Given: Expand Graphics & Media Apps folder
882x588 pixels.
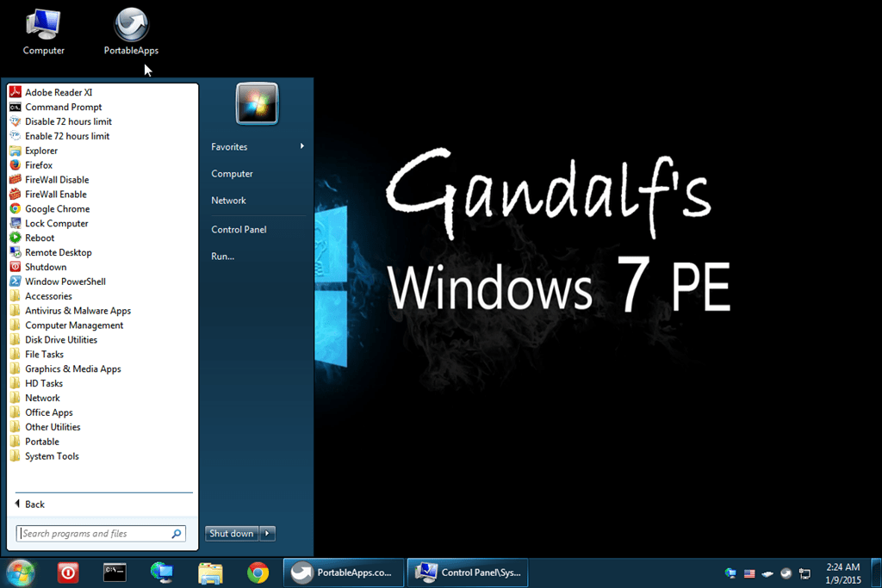Looking at the screenshot, I should [x=65, y=369].
